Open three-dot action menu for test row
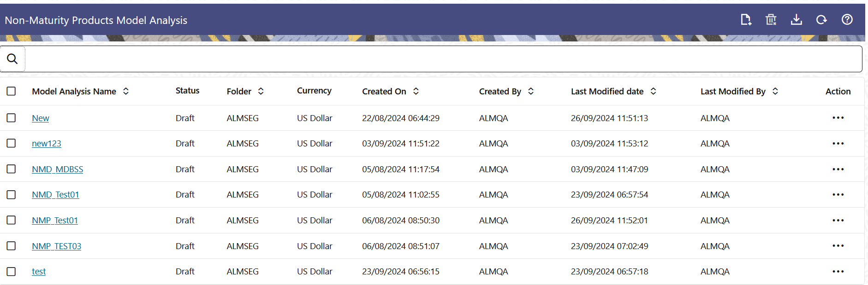The width and height of the screenshot is (868, 285). [838, 272]
